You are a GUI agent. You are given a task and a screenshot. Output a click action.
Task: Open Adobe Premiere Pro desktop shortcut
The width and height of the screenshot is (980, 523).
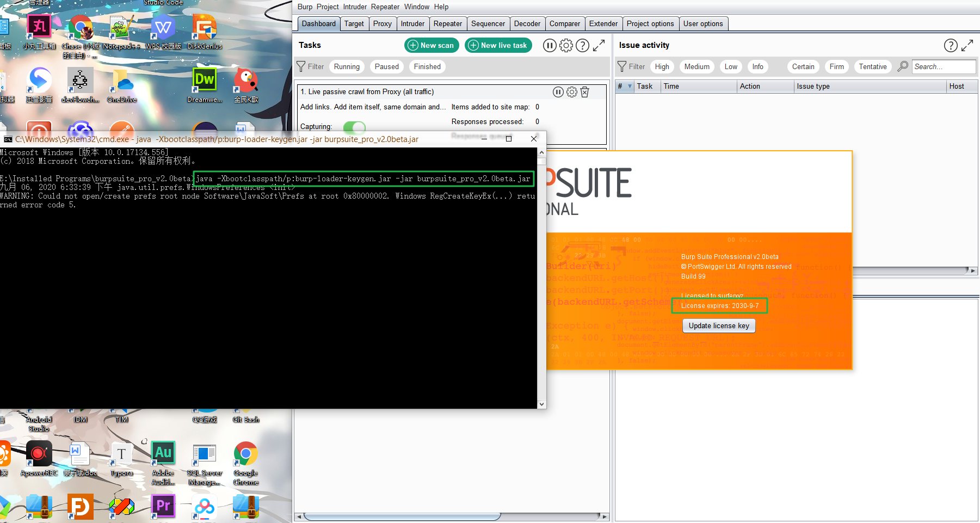[163, 507]
